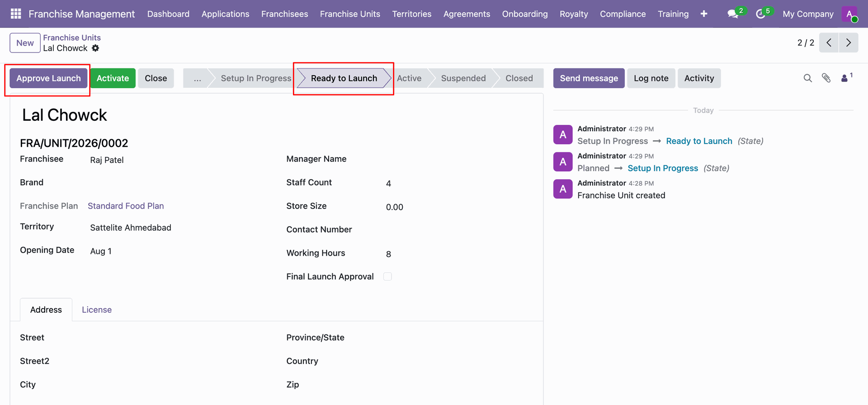The width and height of the screenshot is (868, 405).
Task: Open the Training menu
Action: click(x=673, y=14)
